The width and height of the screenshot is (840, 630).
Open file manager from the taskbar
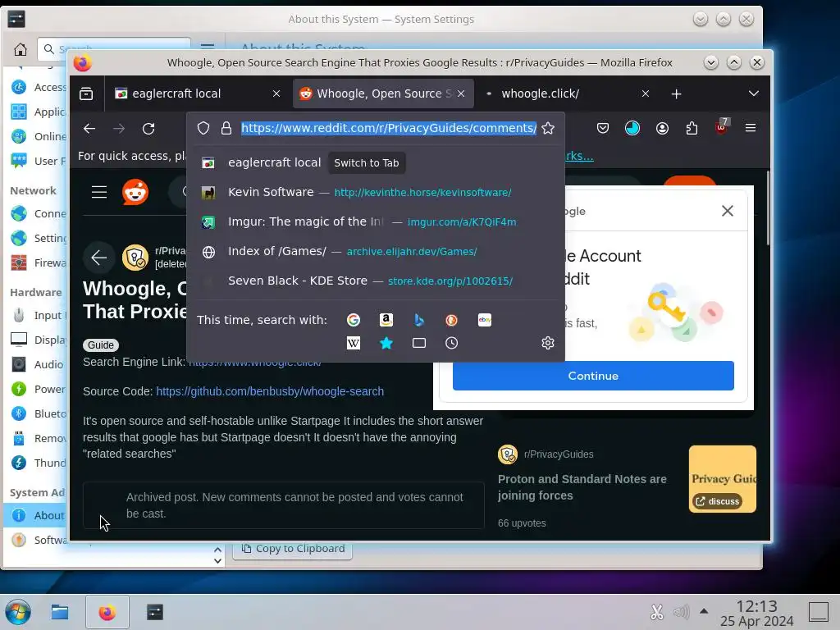(x=59, y=612)
